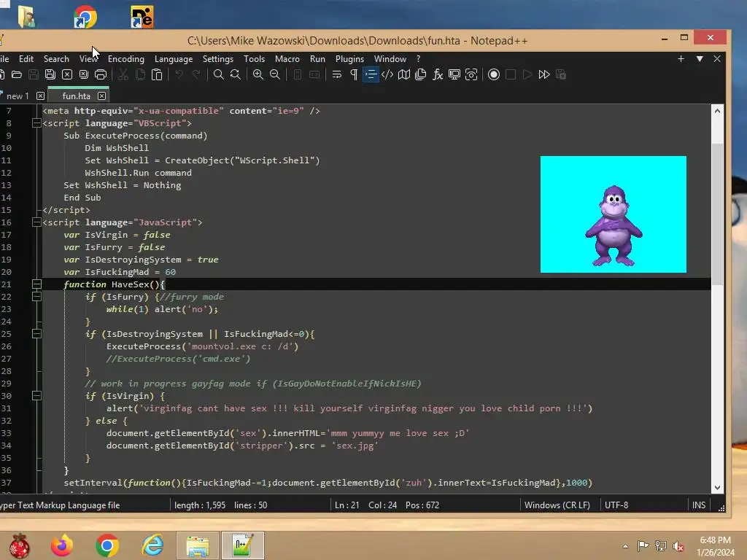747x560 pixels.
Task: Click the Redo arrow icon
Action: (196, 75)
